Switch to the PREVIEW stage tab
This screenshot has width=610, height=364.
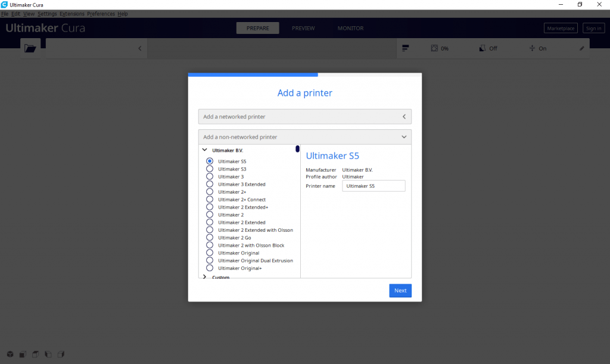pos(303,28)
